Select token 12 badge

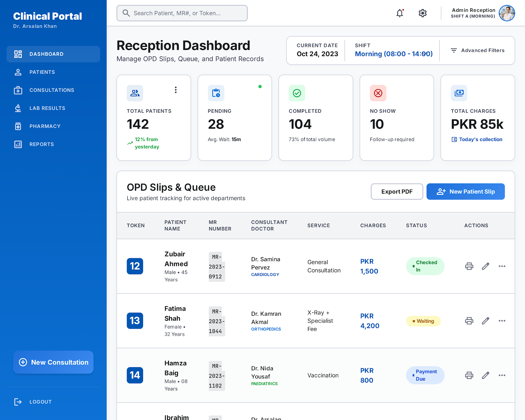(x=135, y=266)
